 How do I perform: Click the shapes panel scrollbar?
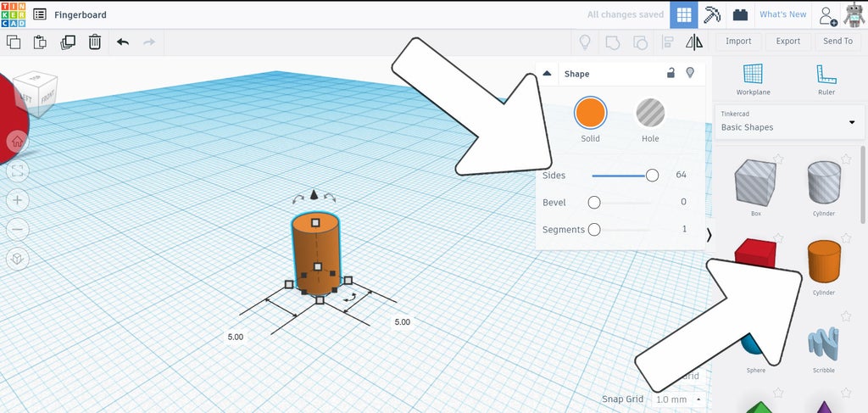pyautogui.click(x=863, y=185)
